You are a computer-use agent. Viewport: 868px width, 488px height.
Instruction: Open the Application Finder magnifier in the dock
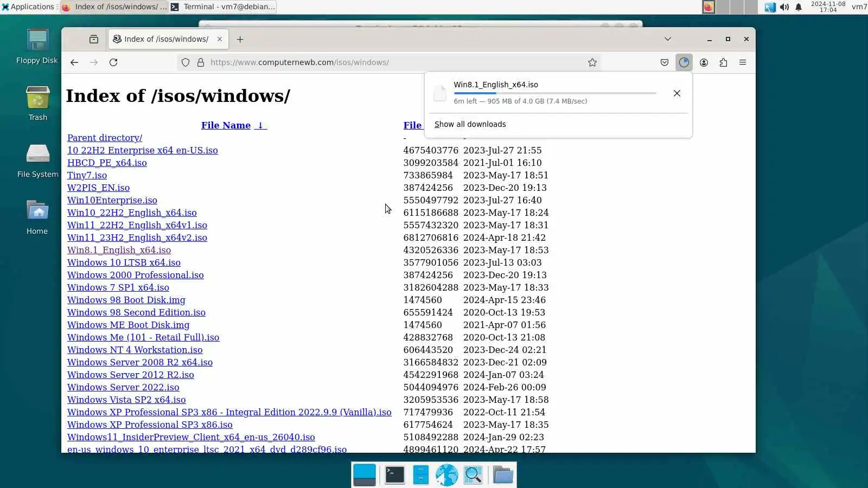473,475
